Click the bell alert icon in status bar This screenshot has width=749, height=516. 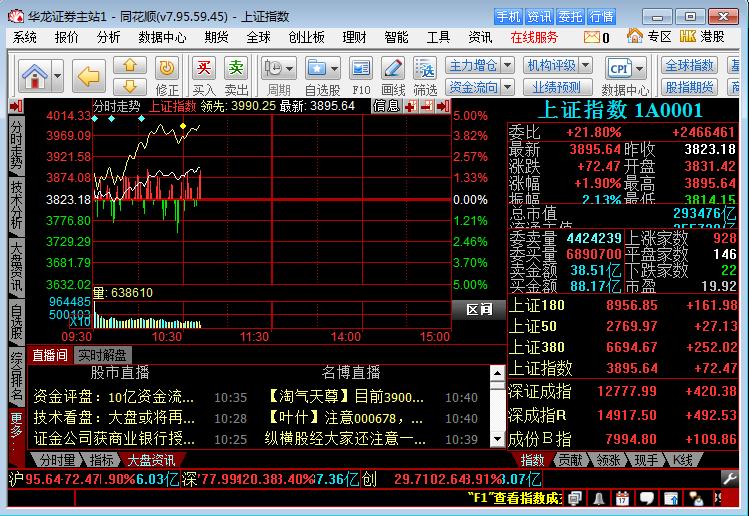pos(599,499)
